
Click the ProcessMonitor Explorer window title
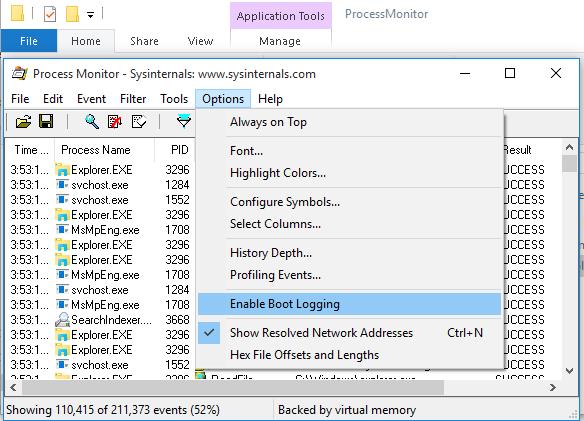pyautogui.click(x=386, y=14)
